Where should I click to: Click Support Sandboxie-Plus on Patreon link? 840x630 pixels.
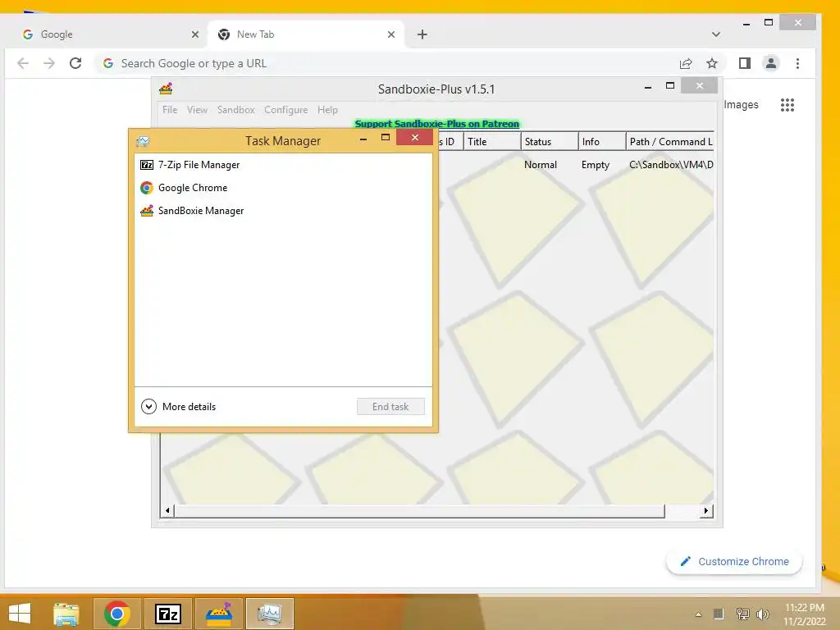437,124
